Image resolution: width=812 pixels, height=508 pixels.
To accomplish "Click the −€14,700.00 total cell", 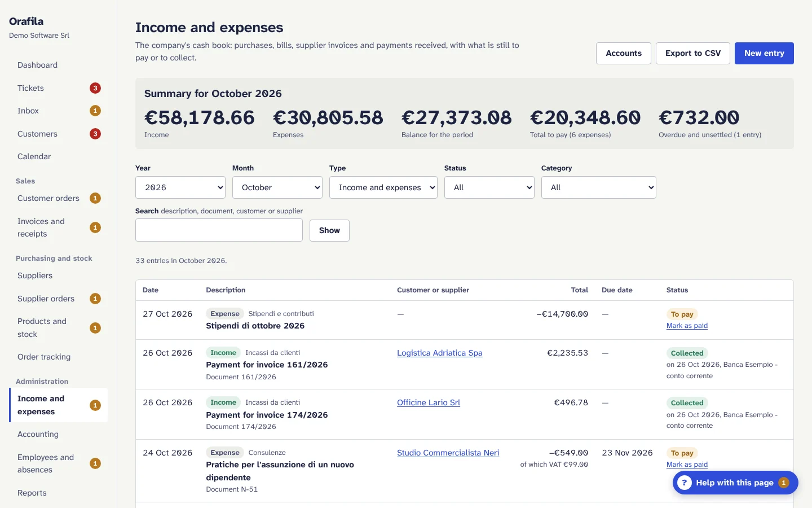I will tap(562, 314).
